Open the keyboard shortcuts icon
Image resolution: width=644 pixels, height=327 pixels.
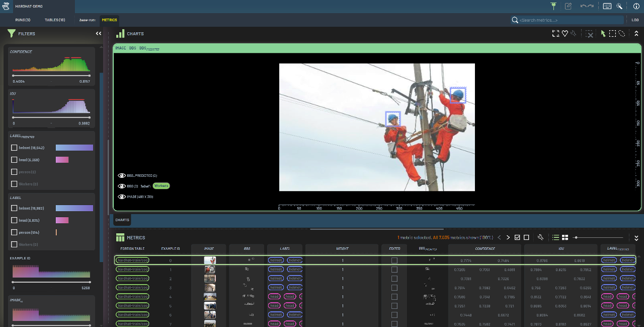607,6
